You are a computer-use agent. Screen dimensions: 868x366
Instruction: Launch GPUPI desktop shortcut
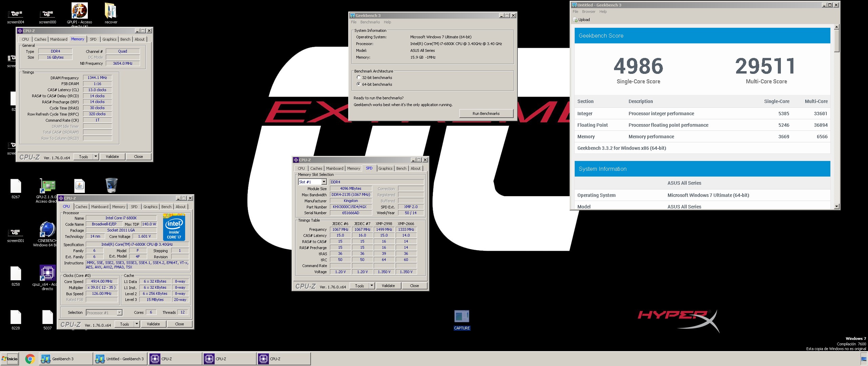pos(80,14)
